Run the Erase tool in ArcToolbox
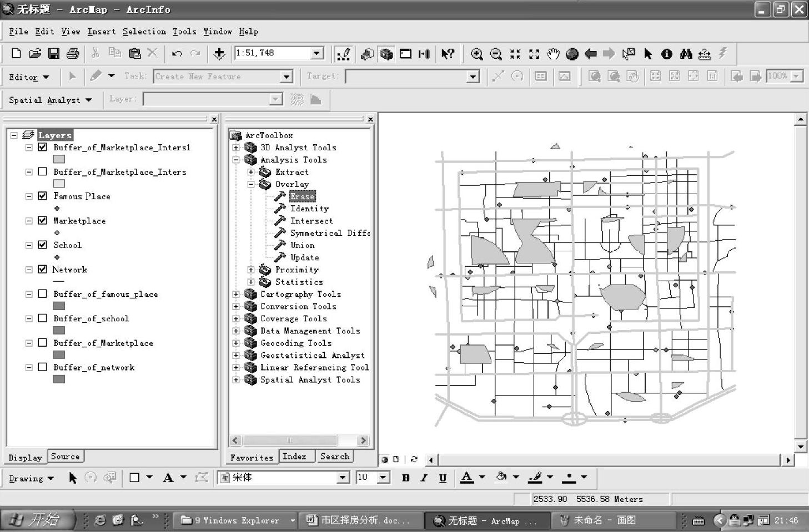Image resolution: width=809 pixels, height=532 pixels. pos(302,196)
